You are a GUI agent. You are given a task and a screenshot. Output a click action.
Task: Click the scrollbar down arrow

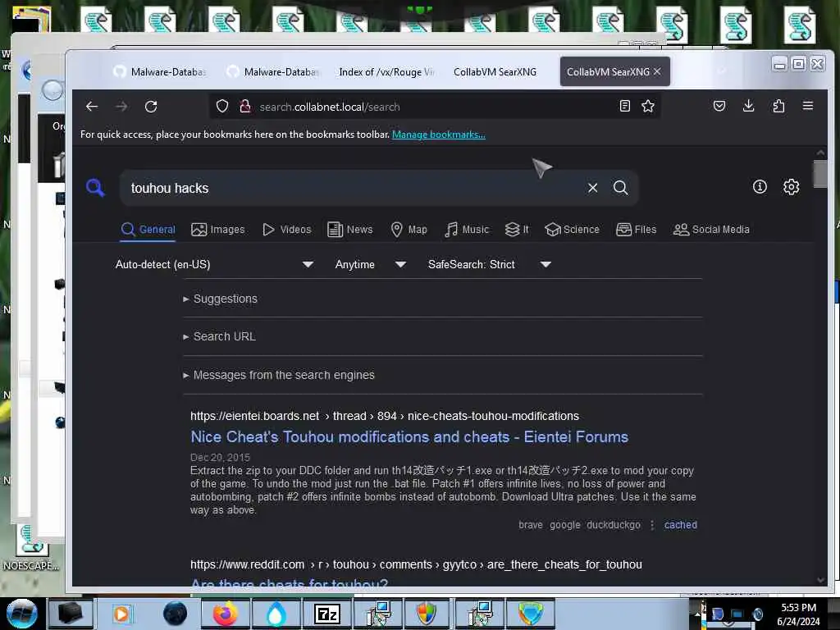point(820,580)
